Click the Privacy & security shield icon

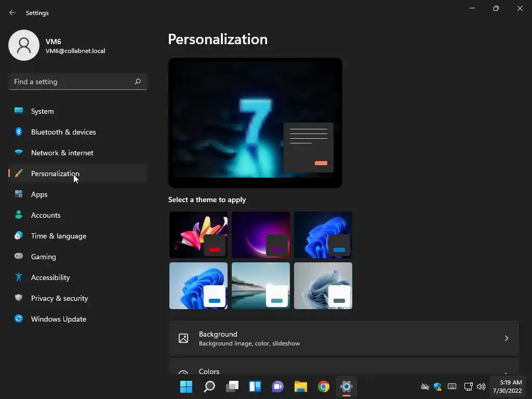click(x=19, y=298)
